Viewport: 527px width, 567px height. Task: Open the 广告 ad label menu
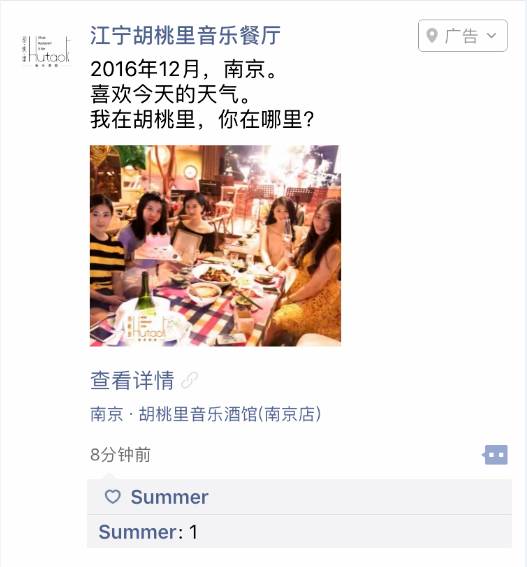pos(463,35)
